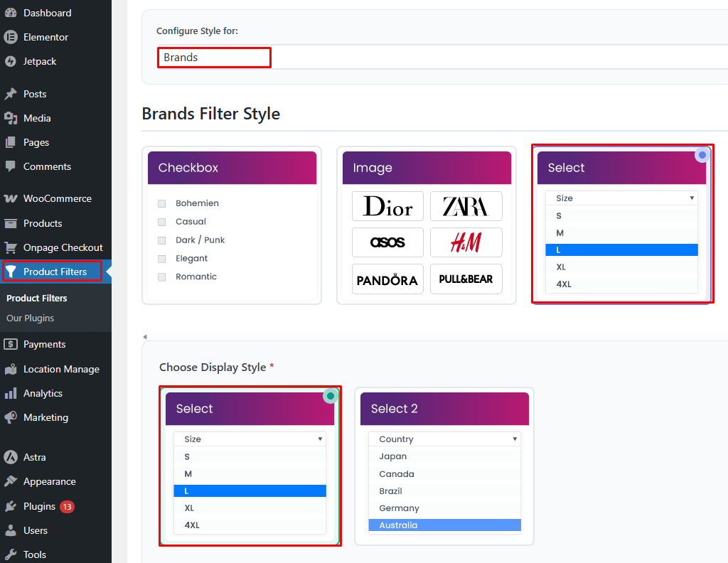The width and height of the screenshot is (728, 563).
Task: Click the Onpage Checkout cart icon
Action: [11, 247]
